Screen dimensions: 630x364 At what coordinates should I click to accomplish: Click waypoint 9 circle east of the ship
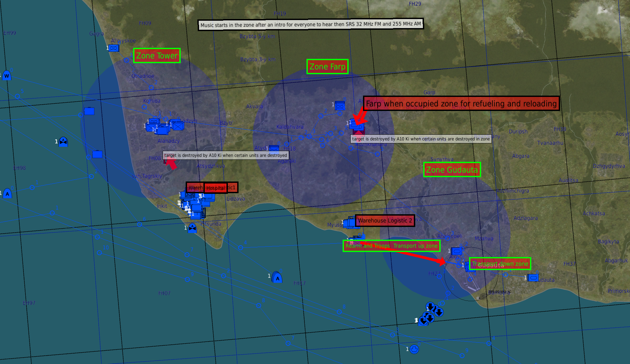[x=462, y=356]
